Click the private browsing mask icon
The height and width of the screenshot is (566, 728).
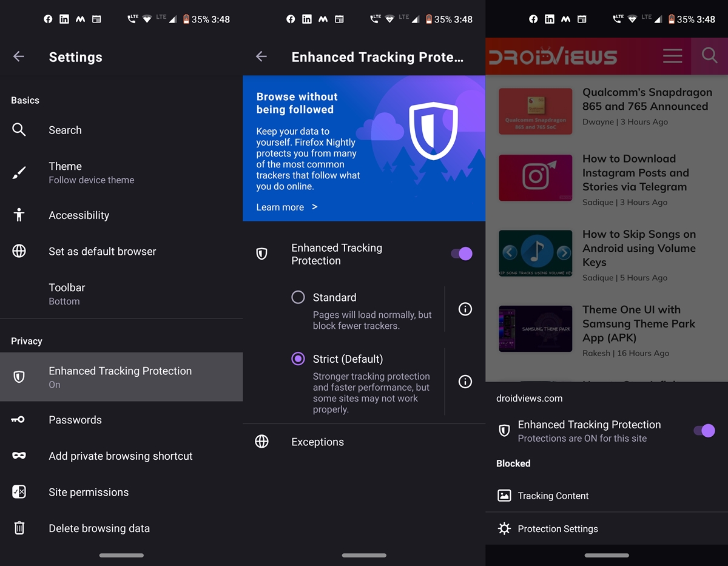coord(19,456)
